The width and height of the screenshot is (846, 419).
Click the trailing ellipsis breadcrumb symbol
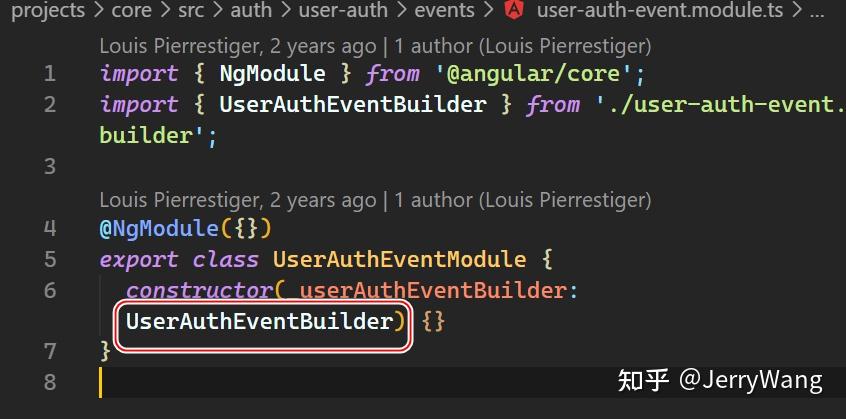(x=817, y=14)
